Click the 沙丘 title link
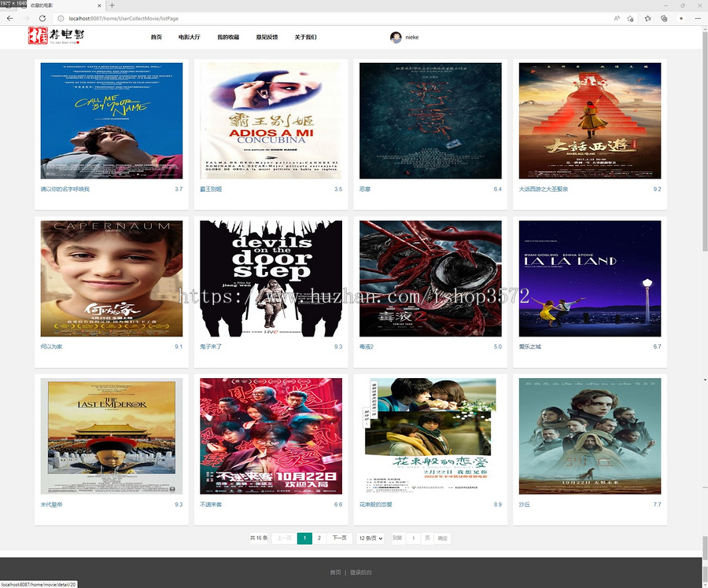Image resolution: width=708 pixels, height=588 pixels. (524, 505)
